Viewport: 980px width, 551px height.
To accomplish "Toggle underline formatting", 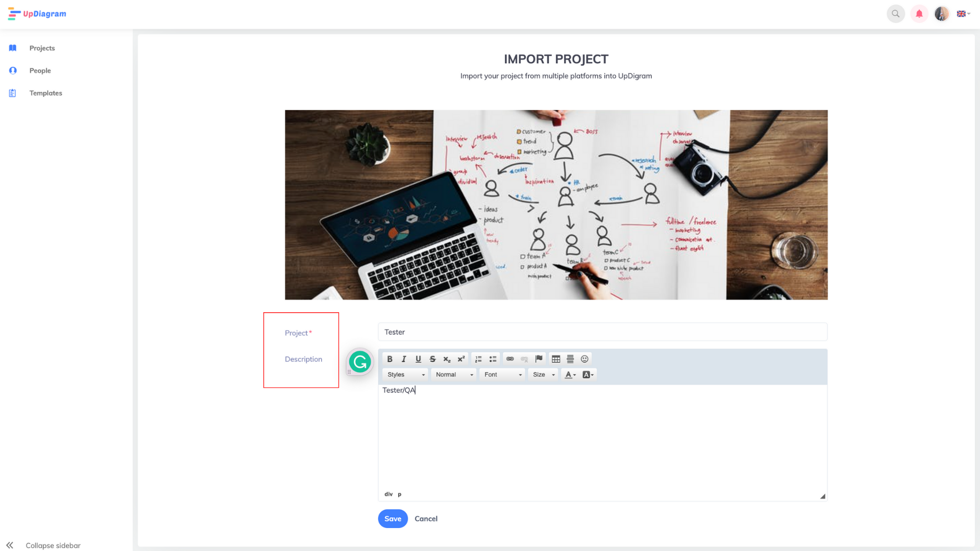I will pyautogui.click(x=418, y=359).
